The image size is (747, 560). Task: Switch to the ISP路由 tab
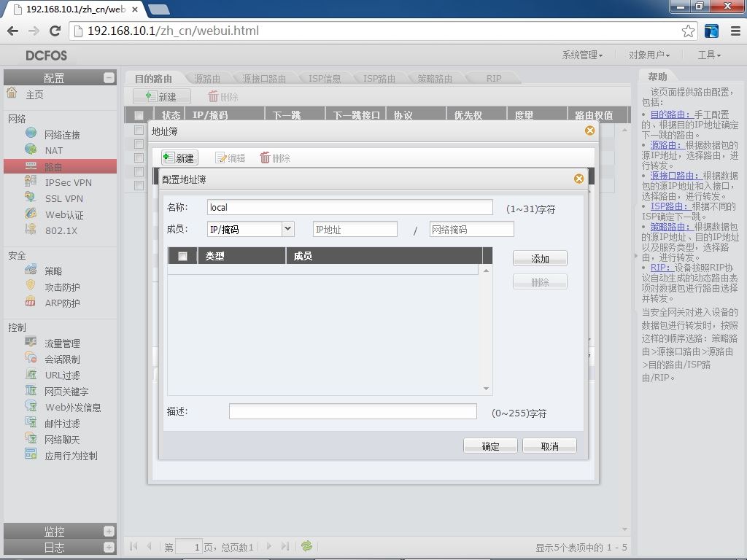(379, 79)
